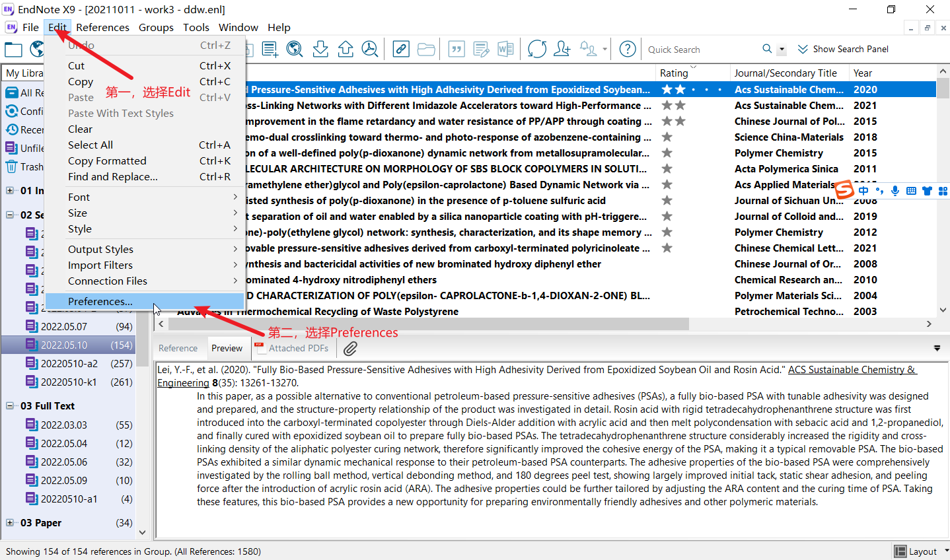Expand the 01 group set tree node
The image size is (950, 560).
[x=10, y=191]
